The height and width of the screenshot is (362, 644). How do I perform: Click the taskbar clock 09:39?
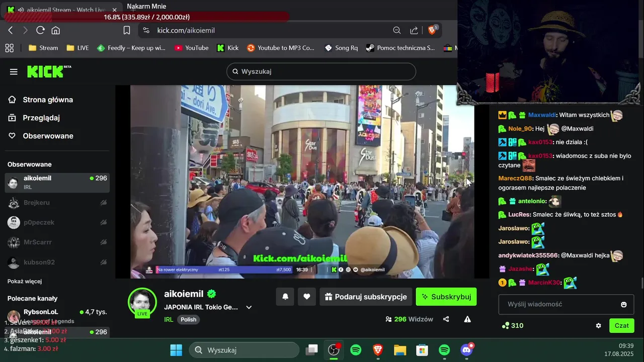point(626,346)
